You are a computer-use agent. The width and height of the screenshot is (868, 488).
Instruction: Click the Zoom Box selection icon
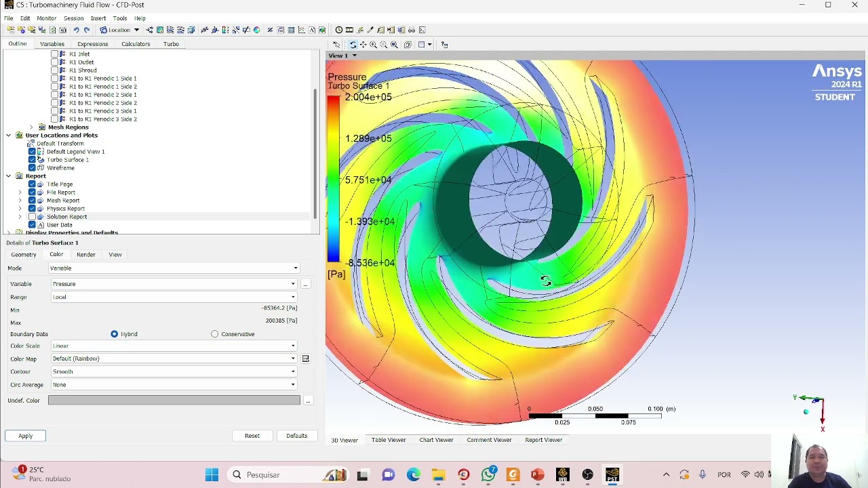click(x=408, y=45)
